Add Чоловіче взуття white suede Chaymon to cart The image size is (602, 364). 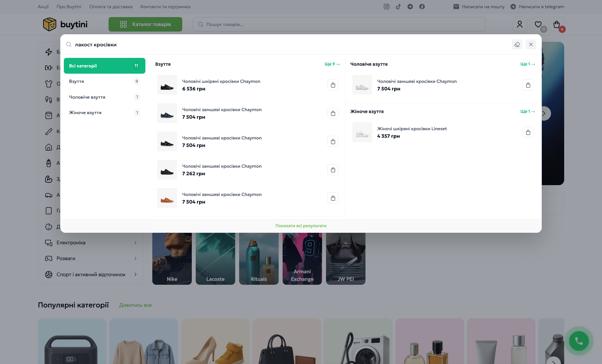tap(528, 85)
